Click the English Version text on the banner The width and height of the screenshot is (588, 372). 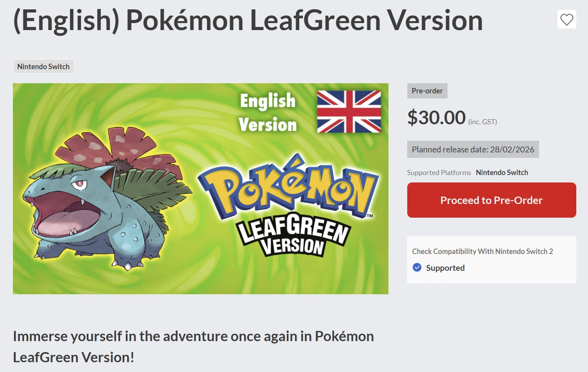[268, 113]
